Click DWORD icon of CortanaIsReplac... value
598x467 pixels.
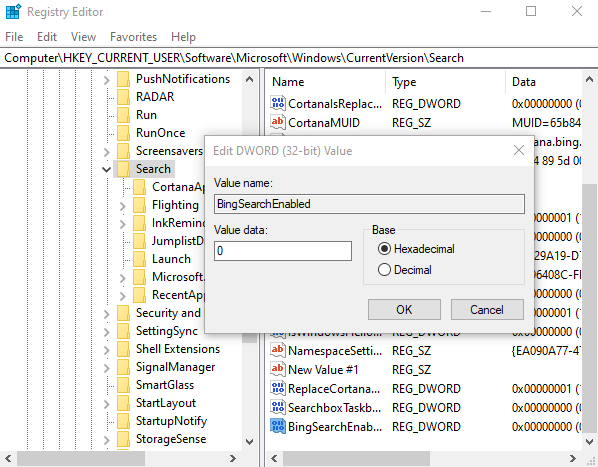pyautogui.click(x=278, y=103)
